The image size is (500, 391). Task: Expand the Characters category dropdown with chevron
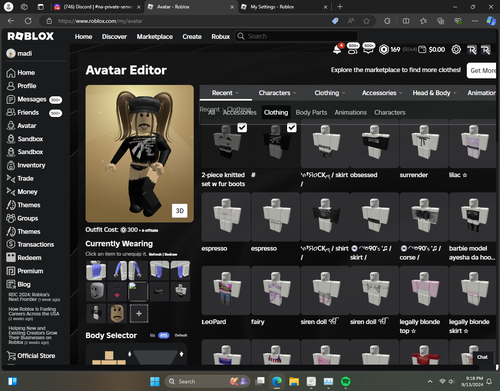click(277, 93)
